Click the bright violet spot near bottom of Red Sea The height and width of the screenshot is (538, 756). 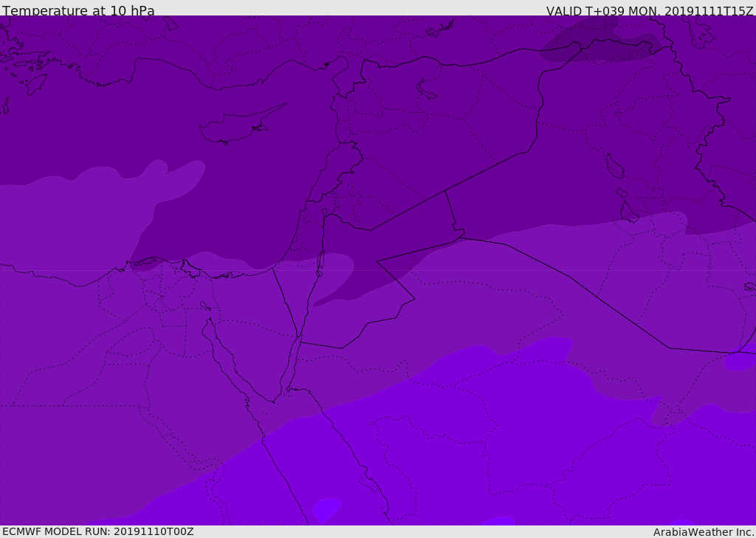pyautogui.click(x=327, y=510)
